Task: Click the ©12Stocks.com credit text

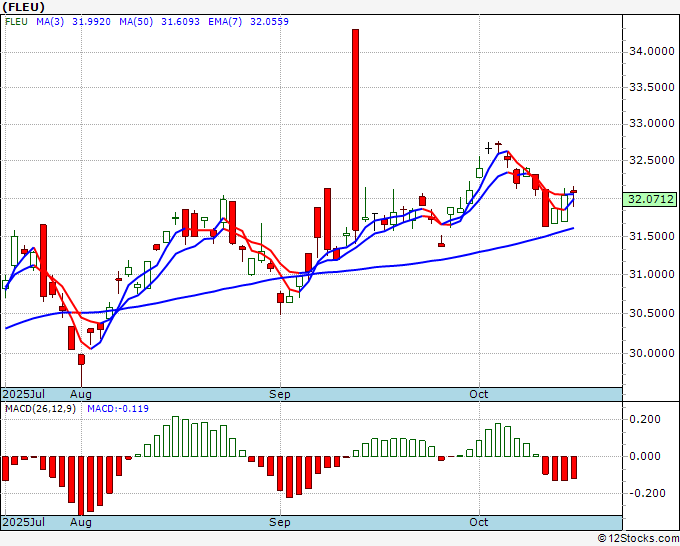Action: click(x=638, y=539)
